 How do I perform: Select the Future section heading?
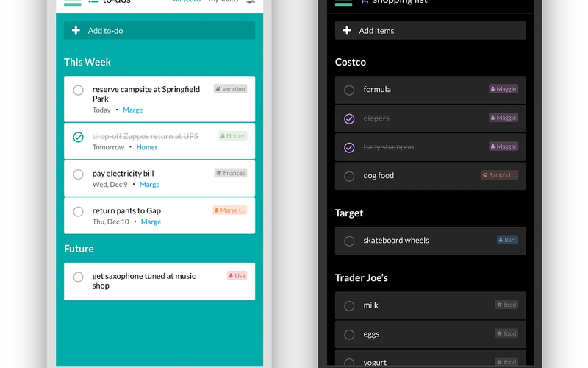pos(79,249)
